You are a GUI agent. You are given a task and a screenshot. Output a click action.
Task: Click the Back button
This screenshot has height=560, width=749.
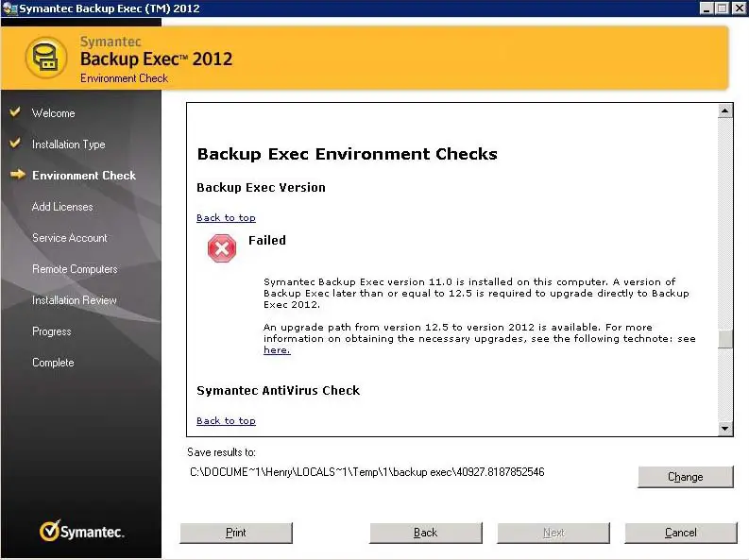pyautogui.click(x=426, y=533)
